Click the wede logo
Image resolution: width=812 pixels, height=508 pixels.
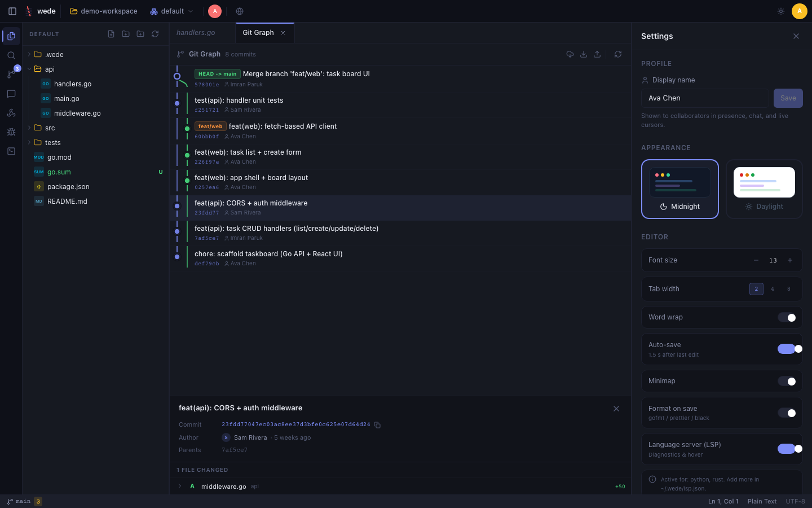click(40, 11)
